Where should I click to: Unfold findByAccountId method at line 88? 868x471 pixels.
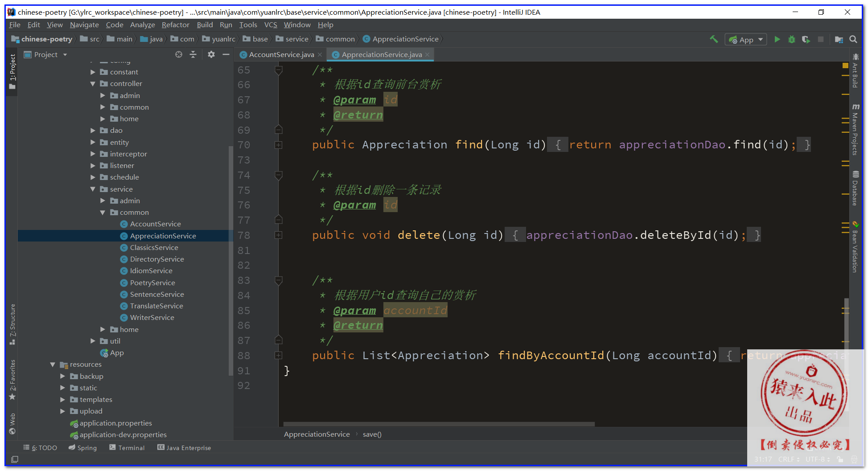pos(279,356)
